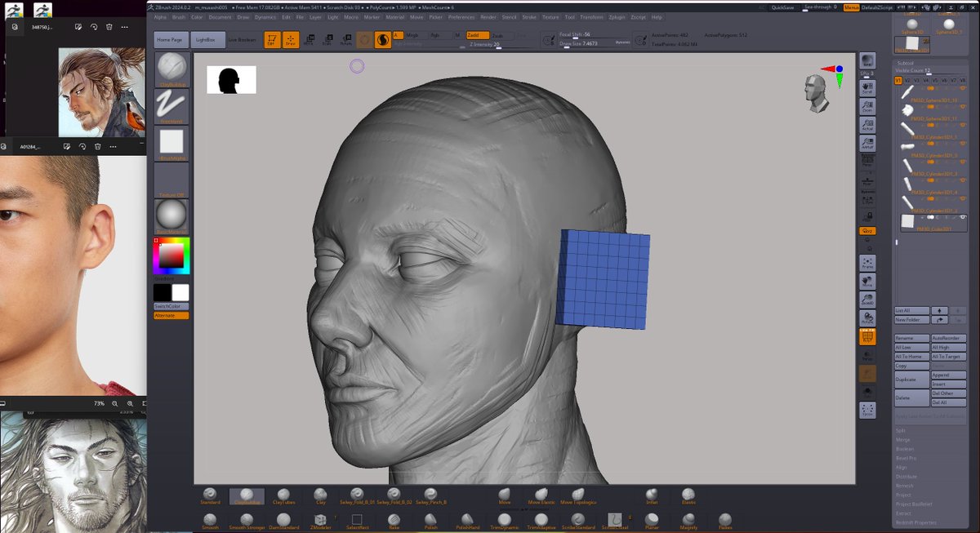Screen dimensions: 980x533
Task: Expand the Merge section
Action: click(x=902, y=440)
